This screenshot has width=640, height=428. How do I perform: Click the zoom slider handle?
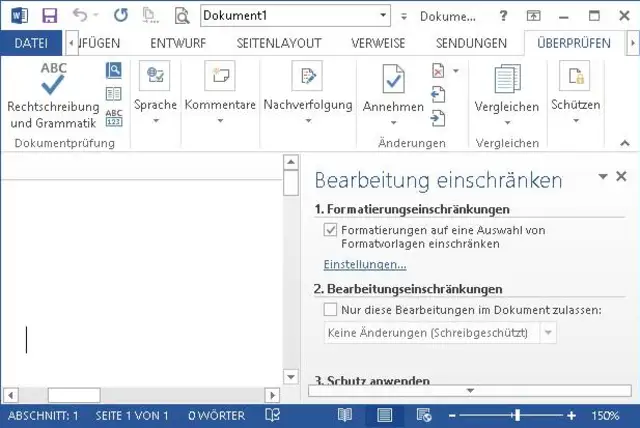click(518, 415)
